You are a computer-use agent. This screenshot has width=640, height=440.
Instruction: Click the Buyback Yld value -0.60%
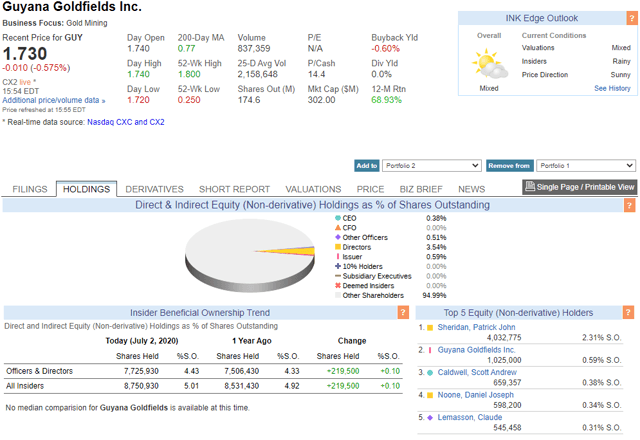coord(385,49)
